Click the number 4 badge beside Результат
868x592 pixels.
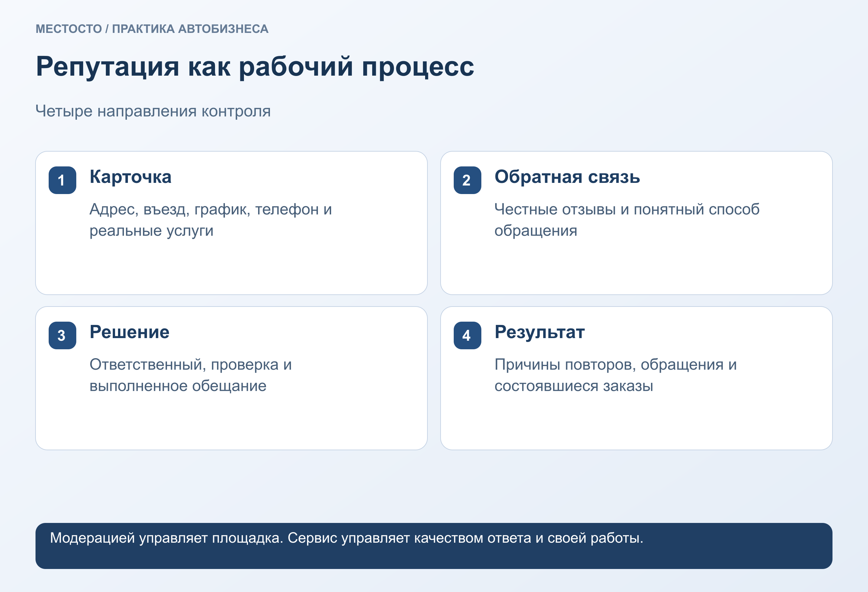click(x=467, y=335)
